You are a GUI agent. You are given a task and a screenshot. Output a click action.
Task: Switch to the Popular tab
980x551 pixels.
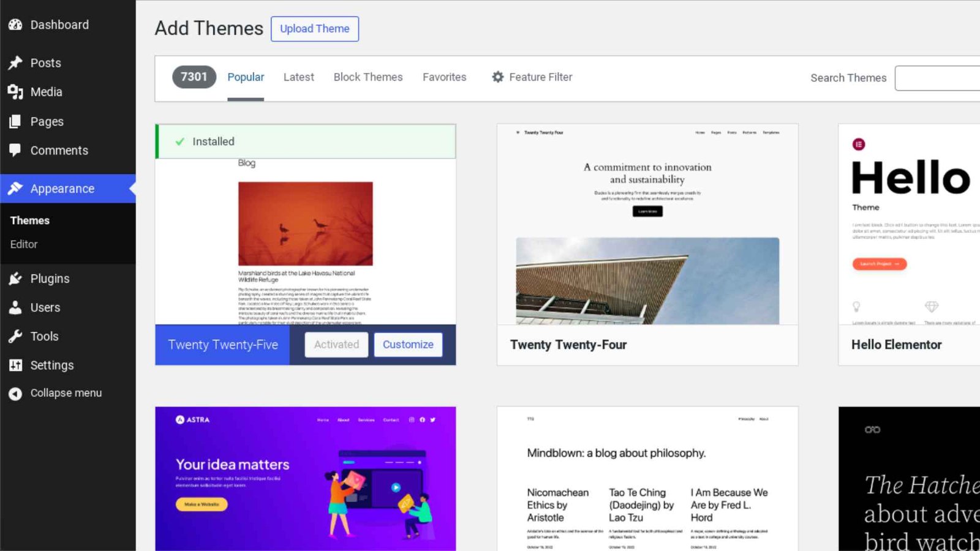pyautogui.click(x=246, y=77)
